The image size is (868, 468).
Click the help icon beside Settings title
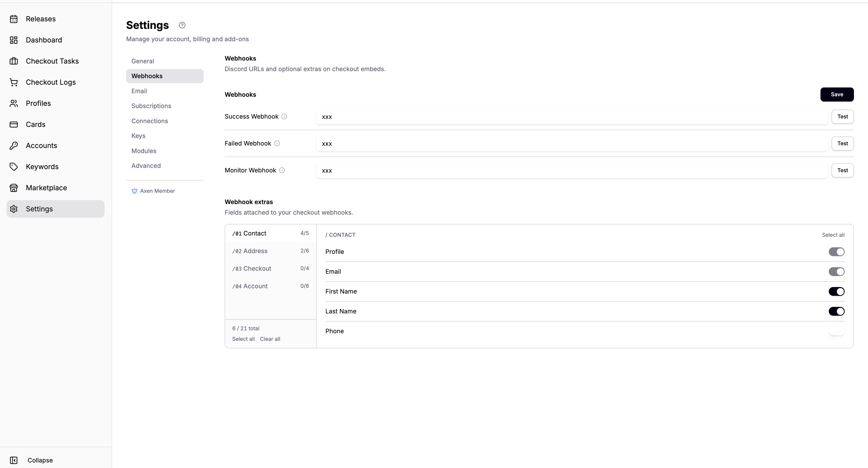coord(182,25)
